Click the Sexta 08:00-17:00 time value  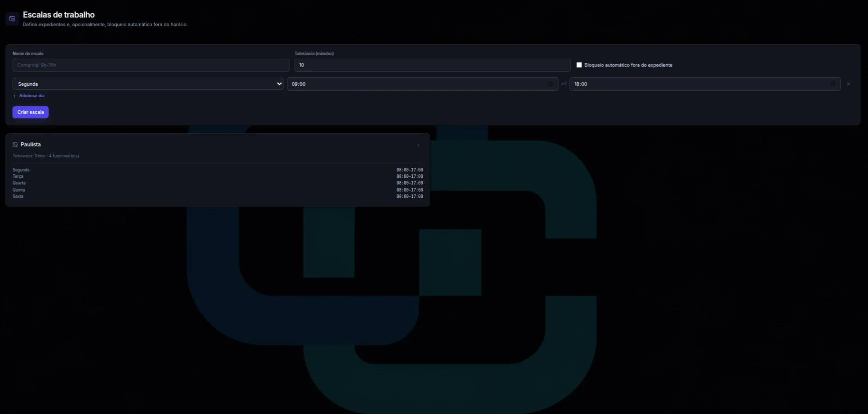coord(410,196)
